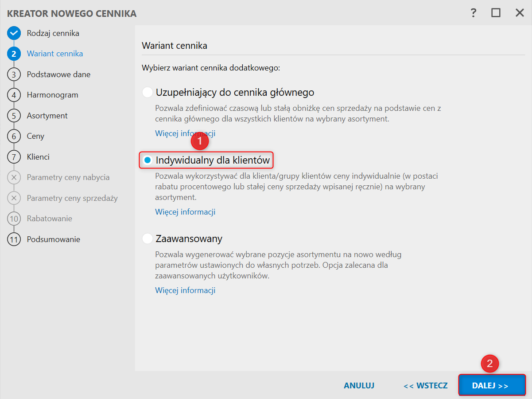Screen dimensions: 532x399
Task: Click the '<< WSTECZ' back button
Action: [x=425, y=386]
